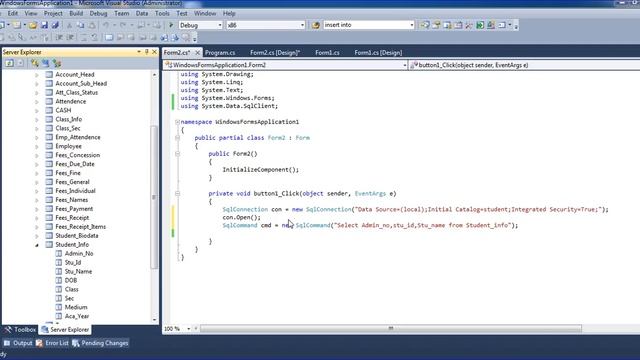Click the Open File folder icon
The image size is (640, 360).
[x=33, y=25]
